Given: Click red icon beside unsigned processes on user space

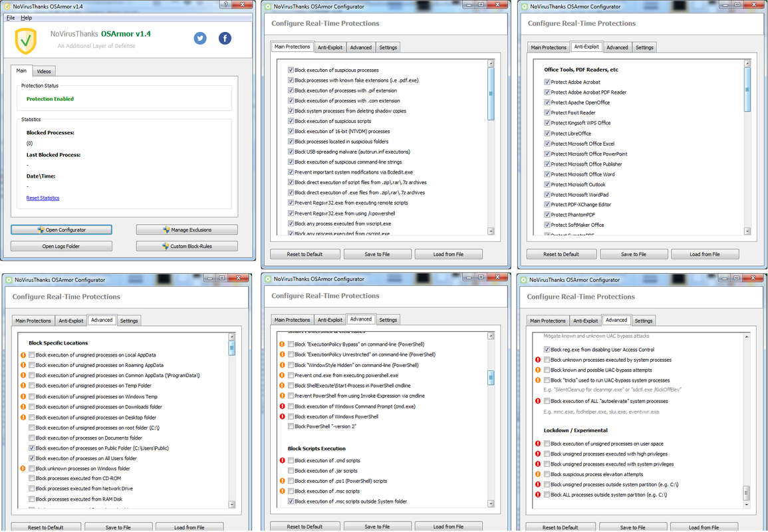Looking at the screenshot, I should pos(539,444).
